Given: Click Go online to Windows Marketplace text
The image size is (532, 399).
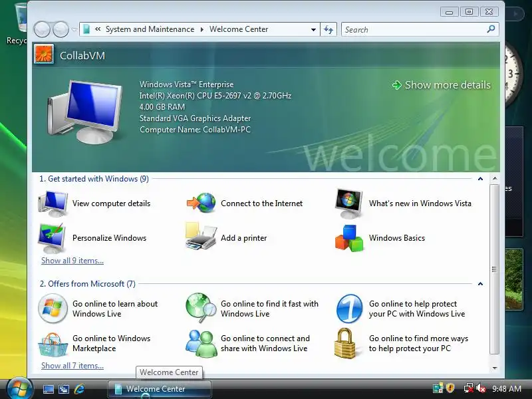Looking at the screenshot, I should coord(111,343).
